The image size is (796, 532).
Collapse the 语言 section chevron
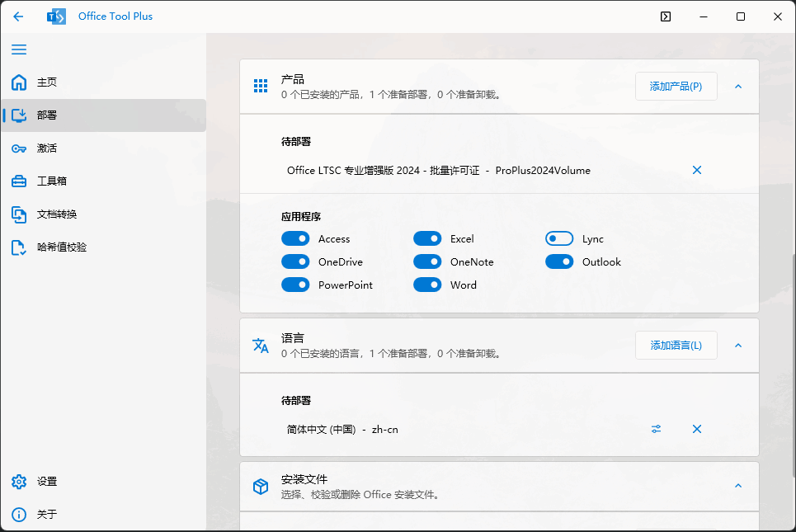point(737,346)
